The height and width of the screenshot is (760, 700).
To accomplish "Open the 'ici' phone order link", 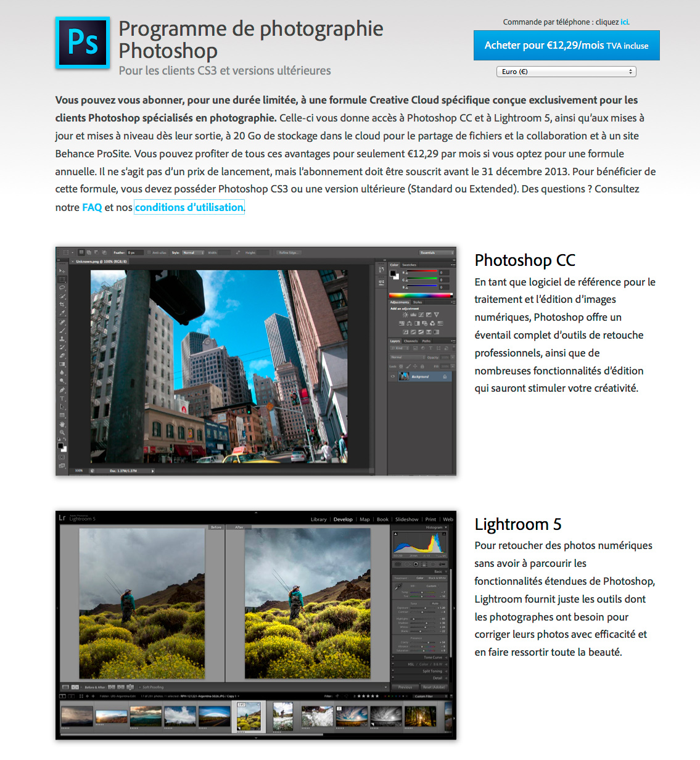I will tap(624, 22).
